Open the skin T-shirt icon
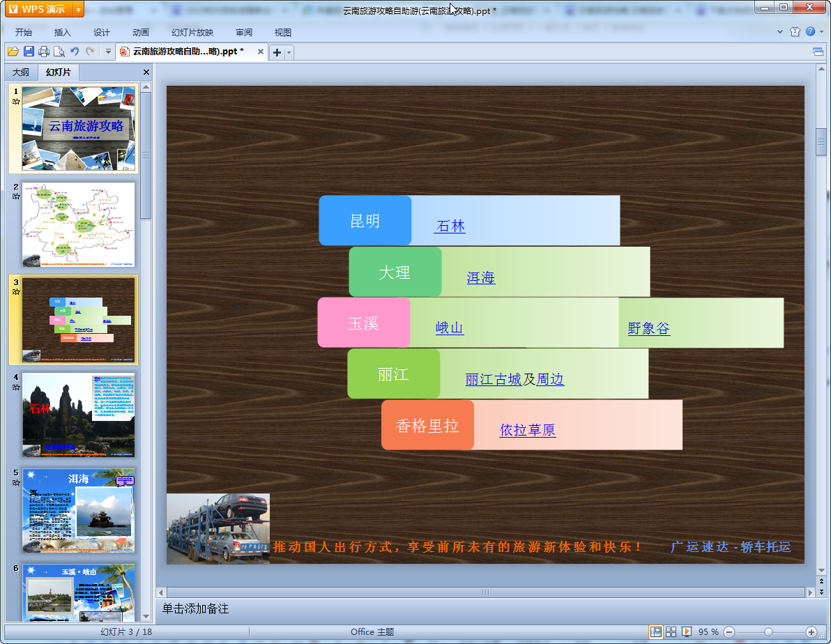The image size is (831, 644). [x=795, y=31]
